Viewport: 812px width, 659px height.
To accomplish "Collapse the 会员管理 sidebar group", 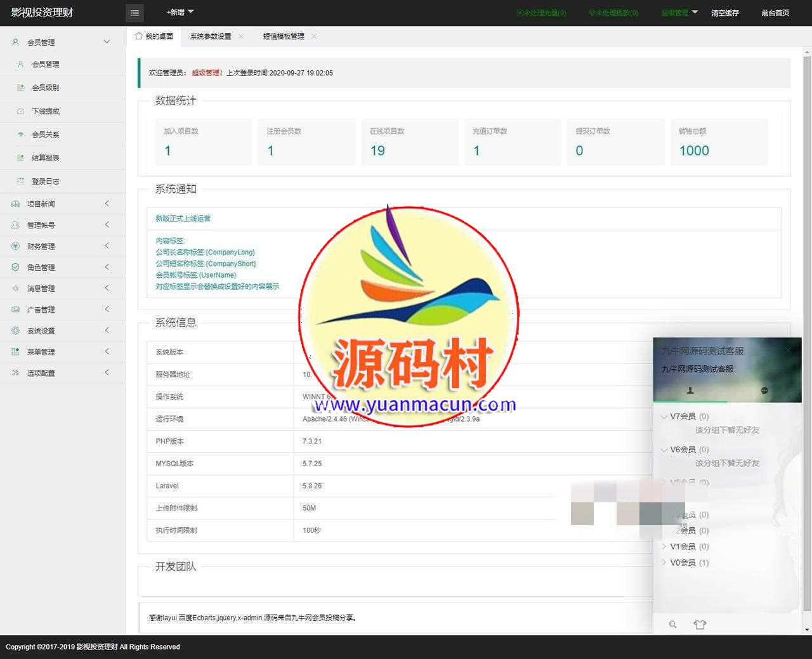I will [x=107, y=42].
